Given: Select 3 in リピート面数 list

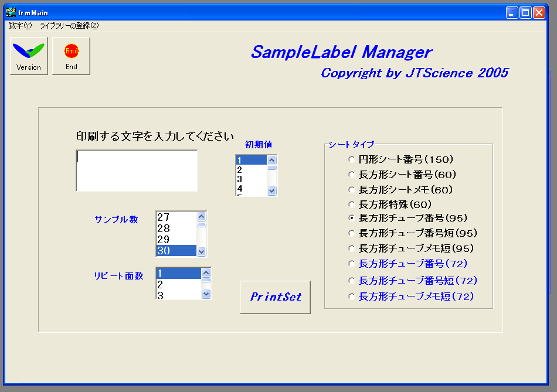Looking at the screenshot, I should 179,295.
